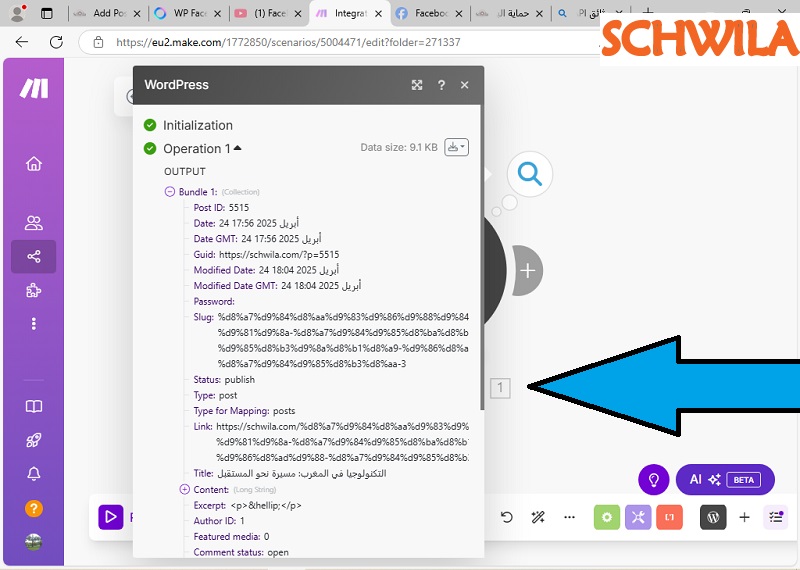The height and width of the screenshot is (570, 800).
Task: Close the Integrations Make browser tab
Action: (x=379, y=14)
